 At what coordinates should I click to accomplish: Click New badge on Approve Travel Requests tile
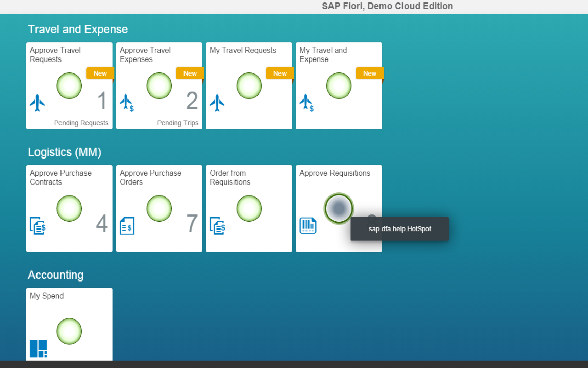(100, 73)
